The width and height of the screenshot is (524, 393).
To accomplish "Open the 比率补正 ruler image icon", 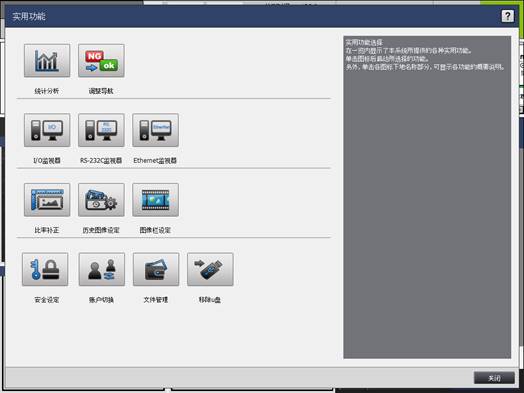I will pyautogui.click(x=47, y=200).
